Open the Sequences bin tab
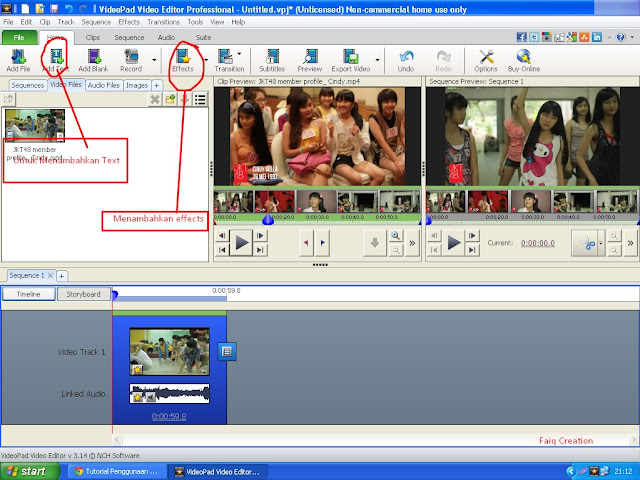 pos(27,85)
